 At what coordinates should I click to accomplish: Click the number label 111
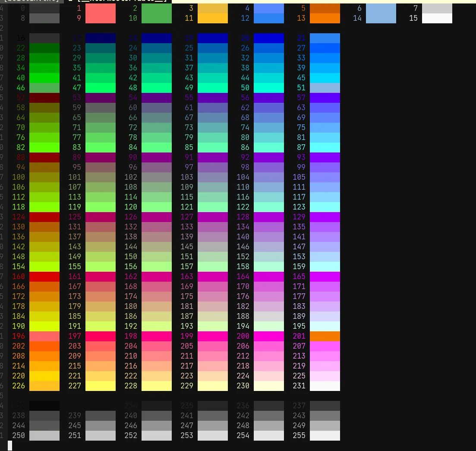299,187
